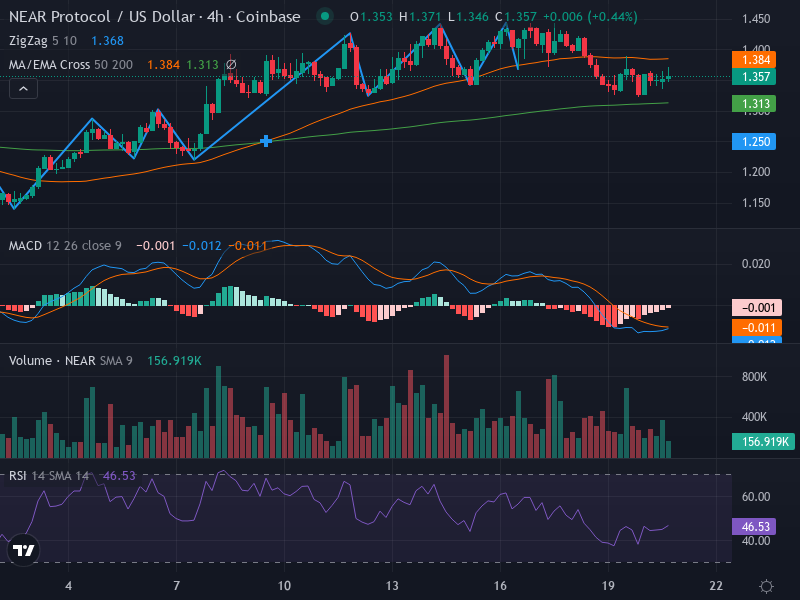Click the 800K volume axis label
800x600 pixels.
pos(754,377)
